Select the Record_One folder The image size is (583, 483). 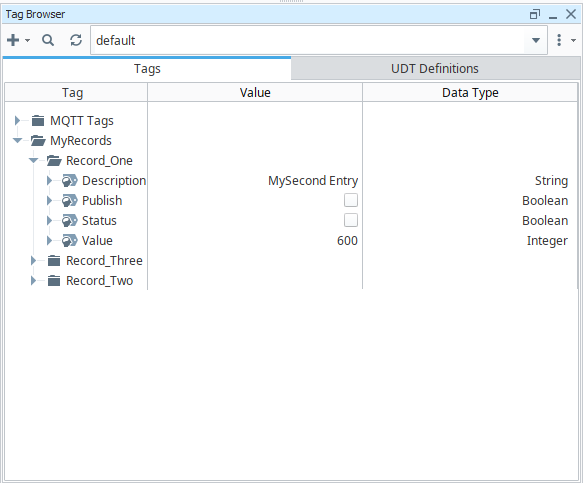point(99,161)
